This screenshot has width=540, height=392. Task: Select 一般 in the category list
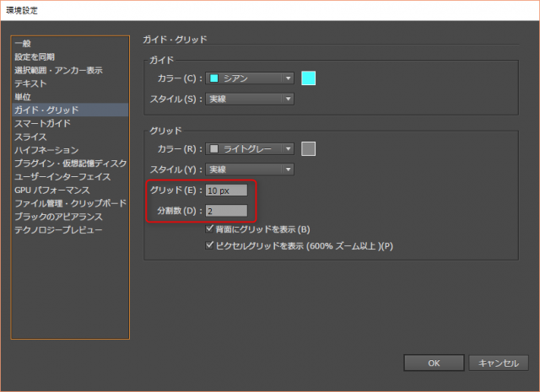23,44
